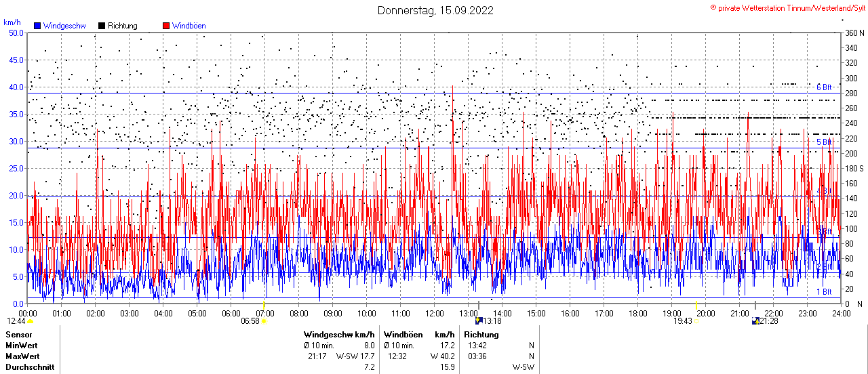Click the '5 Bft' Beaufort line label
The height and width of the screenshot is (374, 868).
pos(824,142)
